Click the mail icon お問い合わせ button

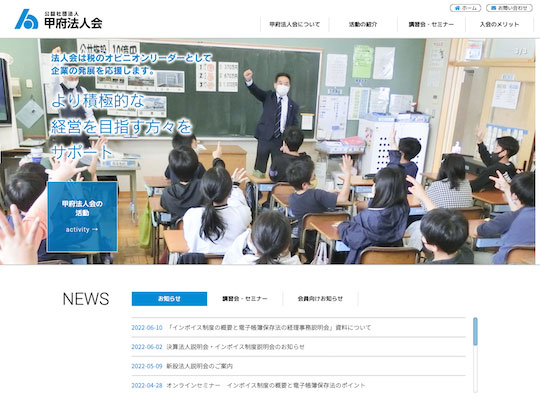coord(509,8)
